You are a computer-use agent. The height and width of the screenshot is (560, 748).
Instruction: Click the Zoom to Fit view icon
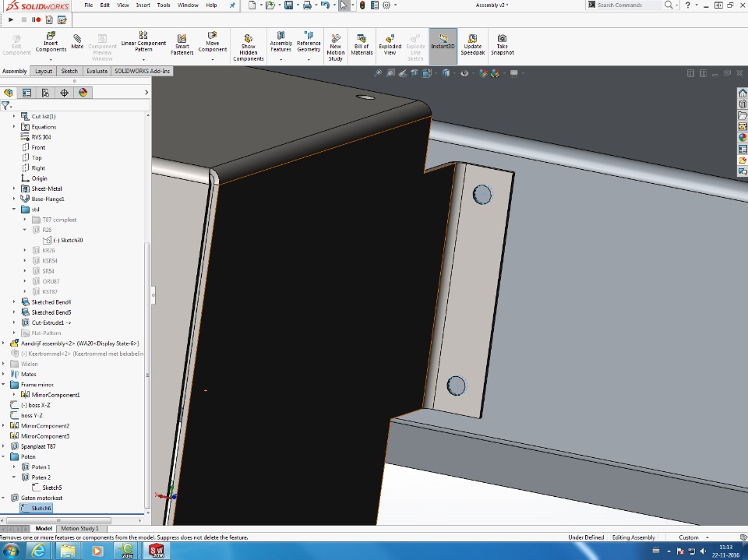(x=378, y=73)
